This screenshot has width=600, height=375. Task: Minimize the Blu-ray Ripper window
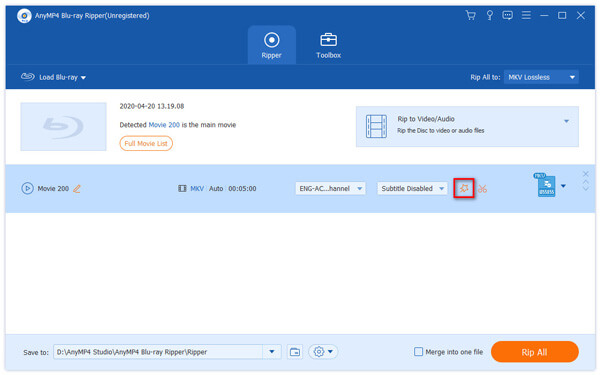tap(544, 15)
